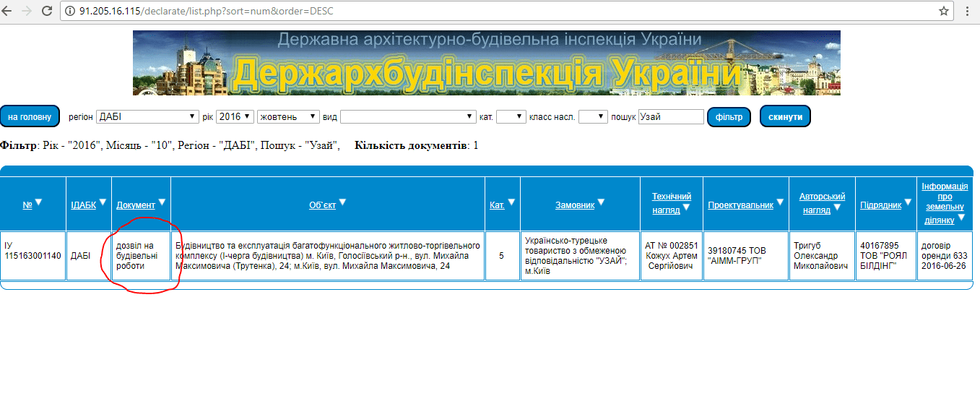Image resolution: width=980 pixels, height=412 pixels.
Task: Go to main page via на головну
Action: (30, 116)
